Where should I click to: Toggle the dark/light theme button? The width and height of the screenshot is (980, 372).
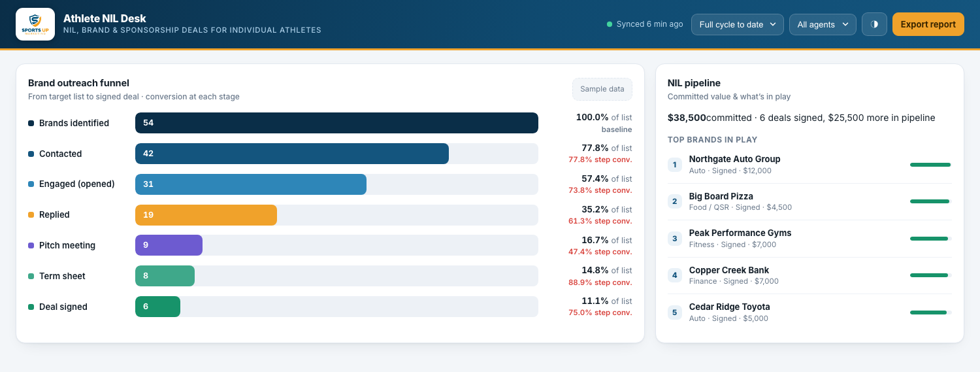point(874,24)
